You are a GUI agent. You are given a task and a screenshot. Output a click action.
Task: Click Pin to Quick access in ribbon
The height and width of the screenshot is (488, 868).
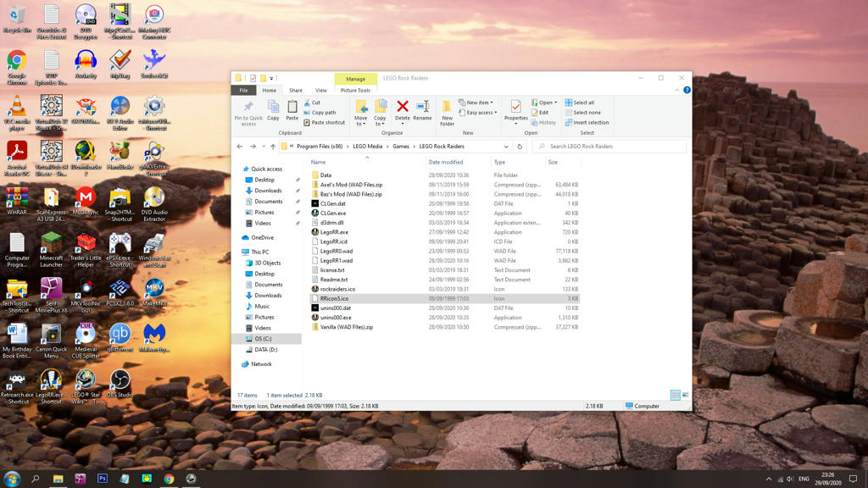click(248, 113)
